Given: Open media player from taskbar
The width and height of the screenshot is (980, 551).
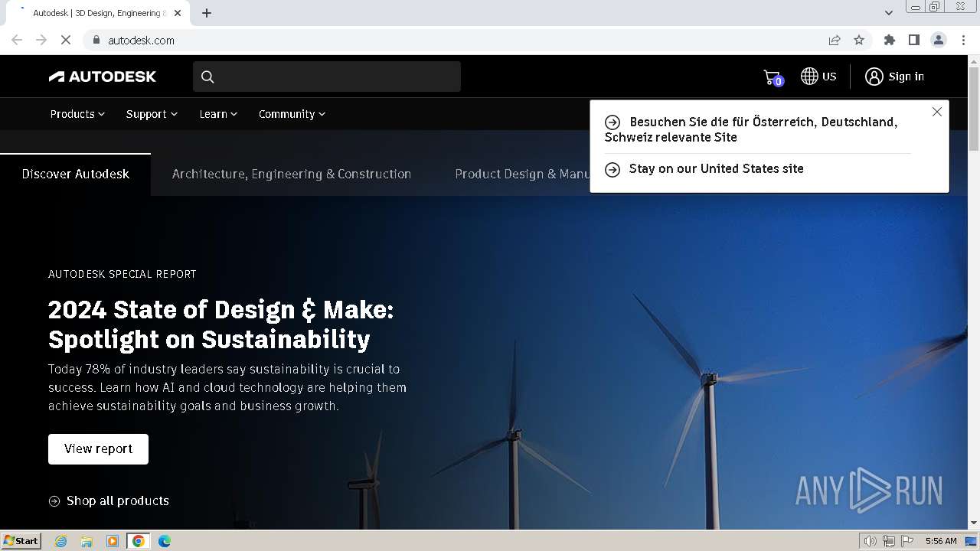Looking at the screenshot, I should pos(113,541).
